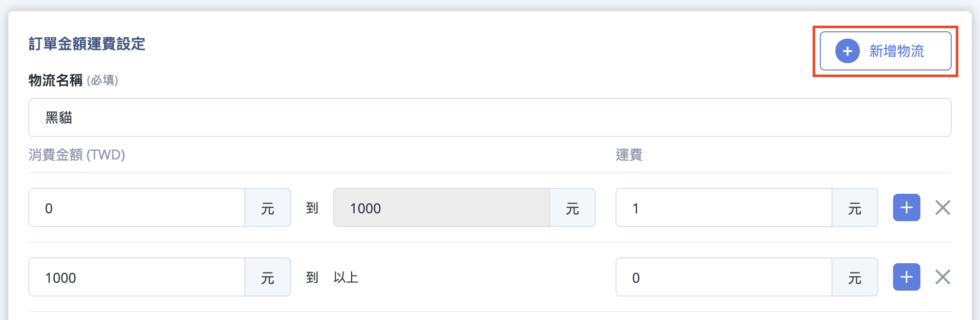Click 元 suffix of second row minimum amount
The width and height of the screenshot is (980, 320).
[268, 277]
